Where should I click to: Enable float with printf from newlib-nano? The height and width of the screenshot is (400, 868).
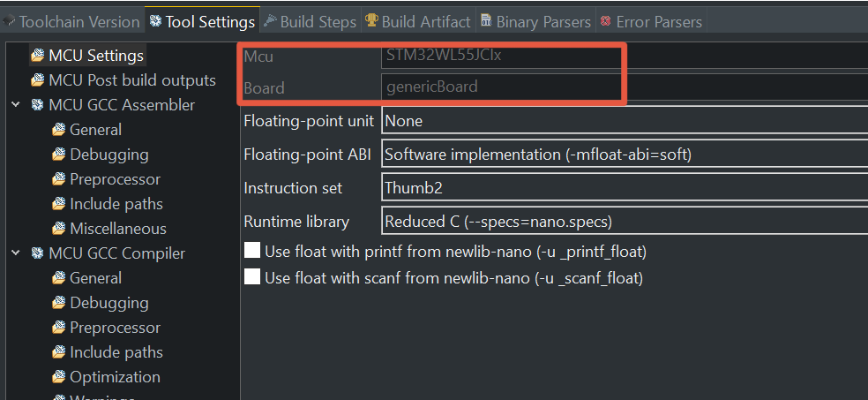tap(252, 252)
